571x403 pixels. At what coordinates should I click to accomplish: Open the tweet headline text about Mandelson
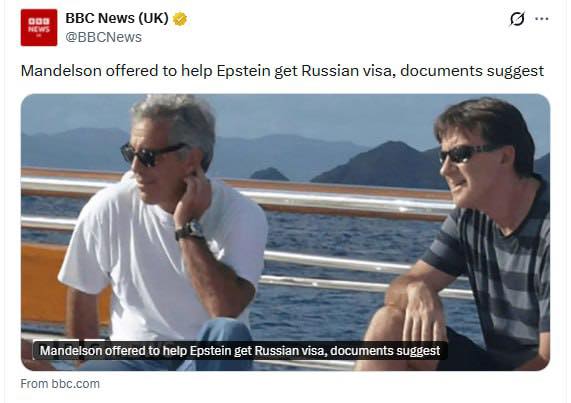pos(282,71)
